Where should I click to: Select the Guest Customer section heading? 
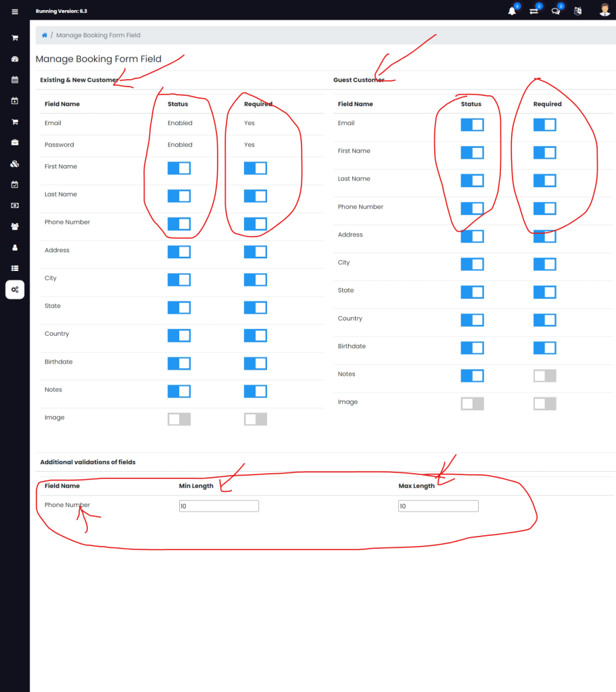click(358, 80)
